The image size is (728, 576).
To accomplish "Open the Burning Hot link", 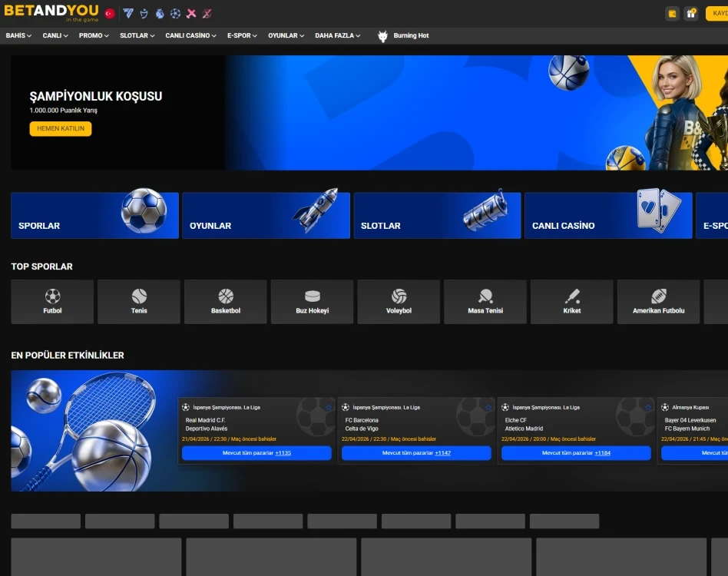I will pos(411,36).
